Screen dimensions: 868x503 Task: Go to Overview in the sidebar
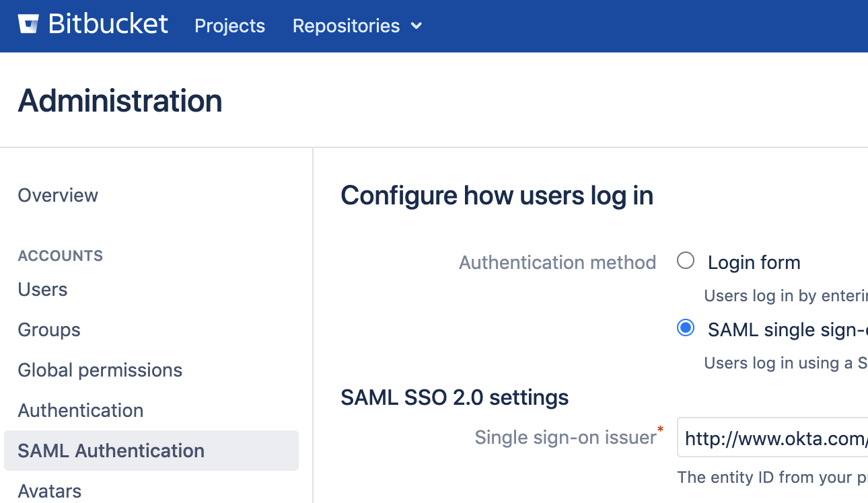click(58, 195)
